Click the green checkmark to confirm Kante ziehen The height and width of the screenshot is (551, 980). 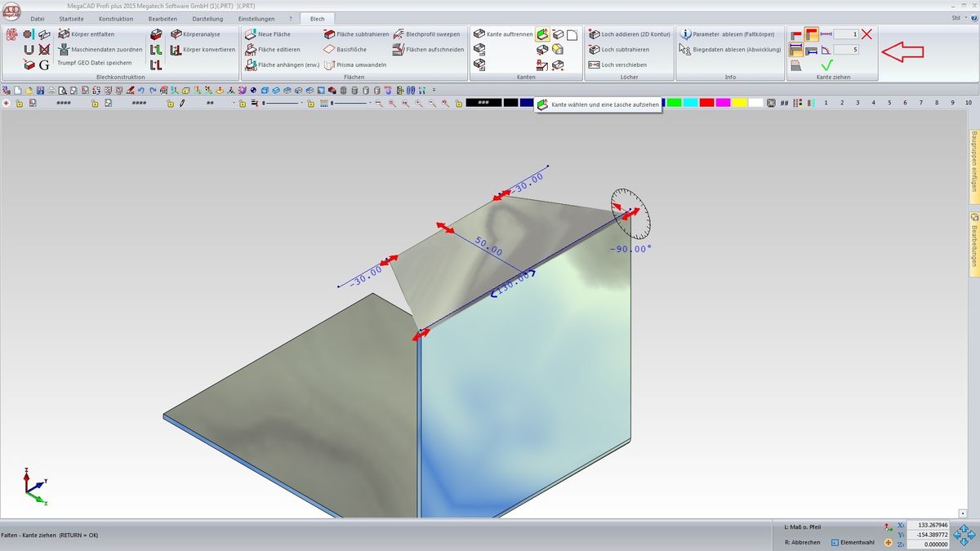(826, 64)
